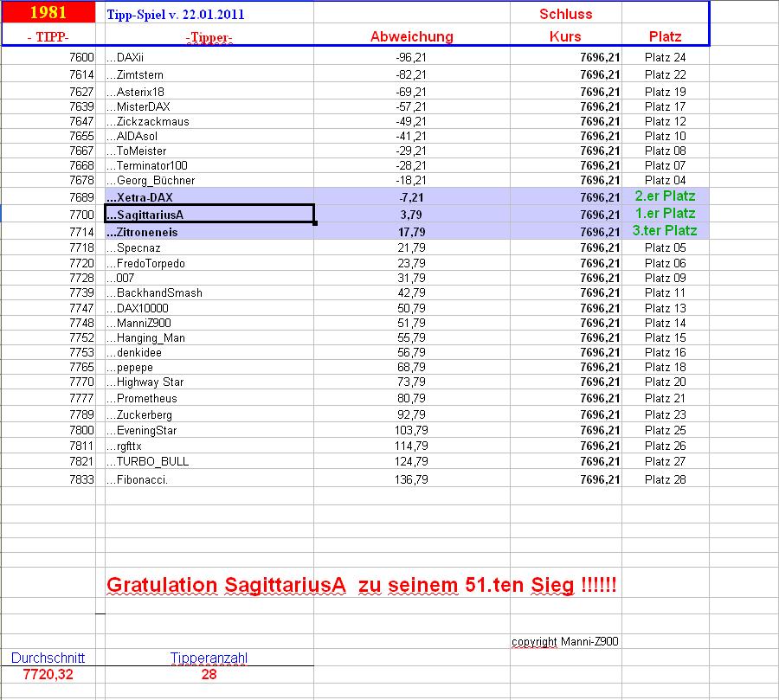This screenshot has height=700, width=779.
Task: Select the Abweichung column header
Action: (411, 36)
